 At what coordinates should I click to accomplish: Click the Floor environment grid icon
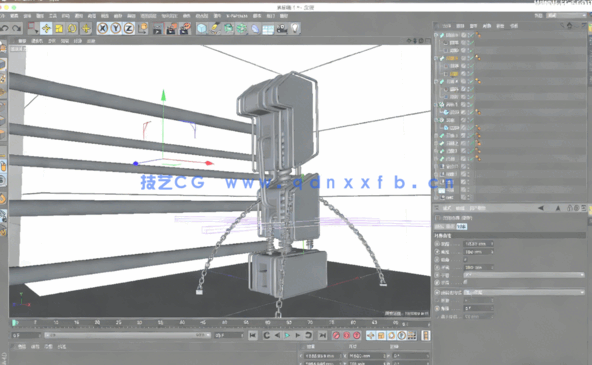[268, 29]
